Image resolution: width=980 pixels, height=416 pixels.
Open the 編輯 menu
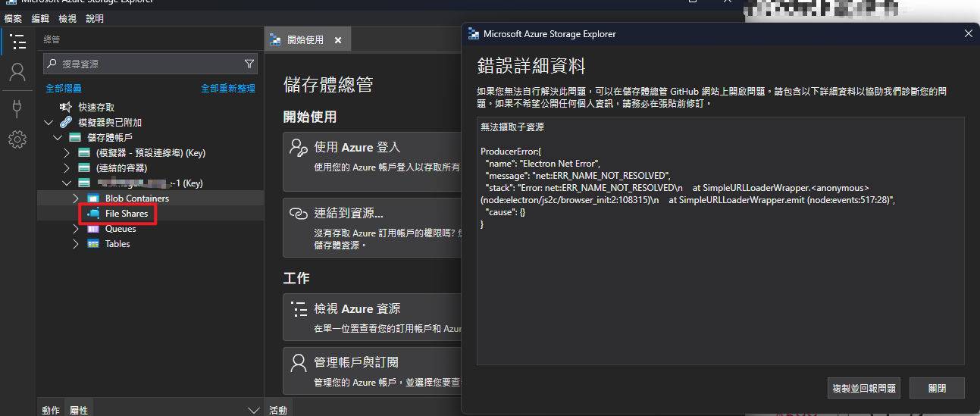tap(40, 18)
